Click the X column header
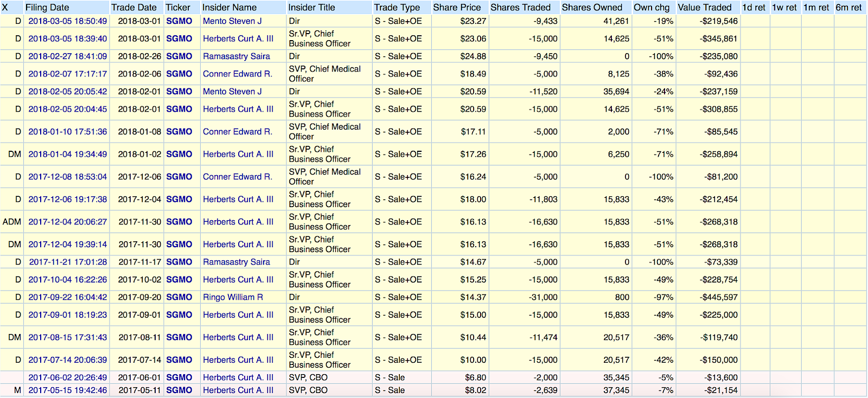Screen dimensions: 868x398 (x=5, y=8)
